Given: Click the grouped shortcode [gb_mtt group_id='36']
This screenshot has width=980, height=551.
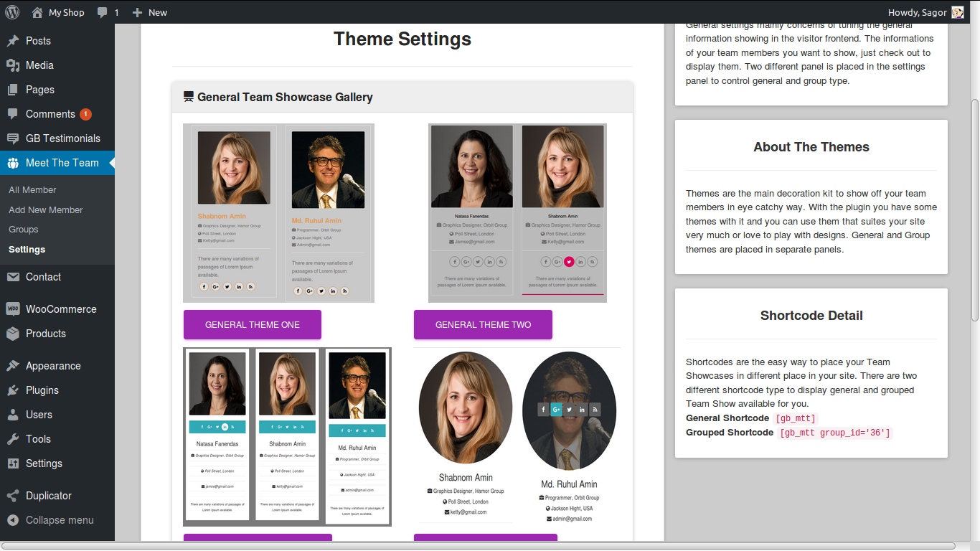Looking at the screenshot, I should click(x=835, y=433).
